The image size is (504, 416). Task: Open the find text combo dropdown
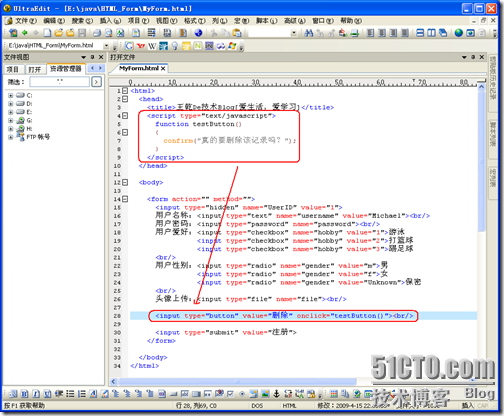click(x=294, y=33)
